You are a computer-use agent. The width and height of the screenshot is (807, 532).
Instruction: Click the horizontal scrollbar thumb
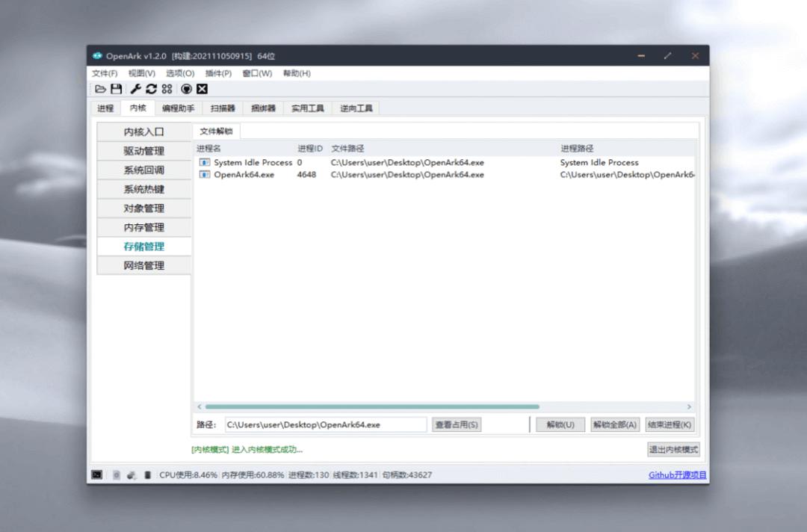click(x=372, y=406)
